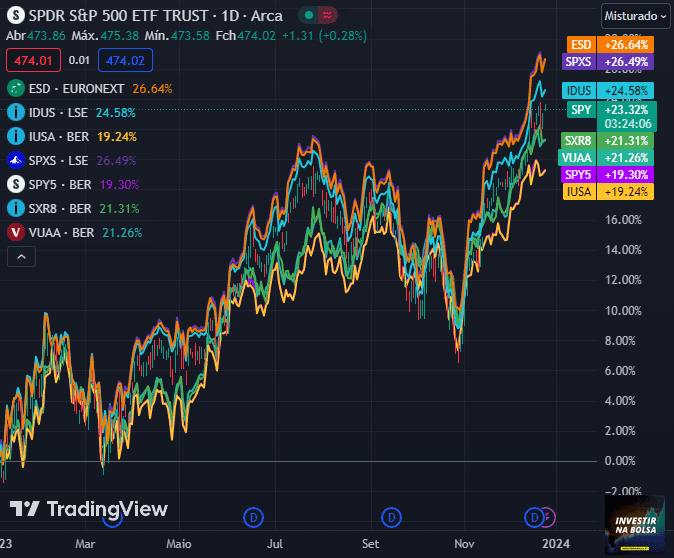This screenshot has height=558, width=674.
Task: Collapse the symbol legend with chevron
Action: pyautogui.click(x=21, y=257)
